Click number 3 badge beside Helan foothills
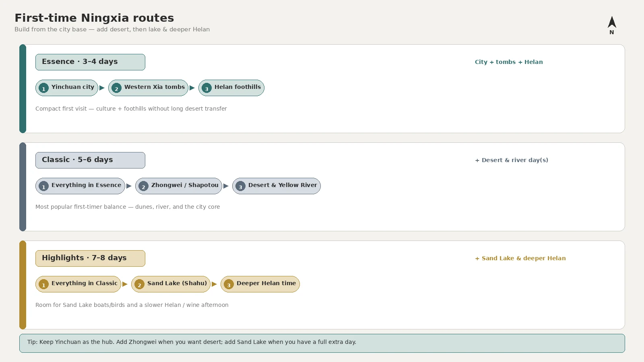This screenshot has height=362, width=644. tap(206, 88)
